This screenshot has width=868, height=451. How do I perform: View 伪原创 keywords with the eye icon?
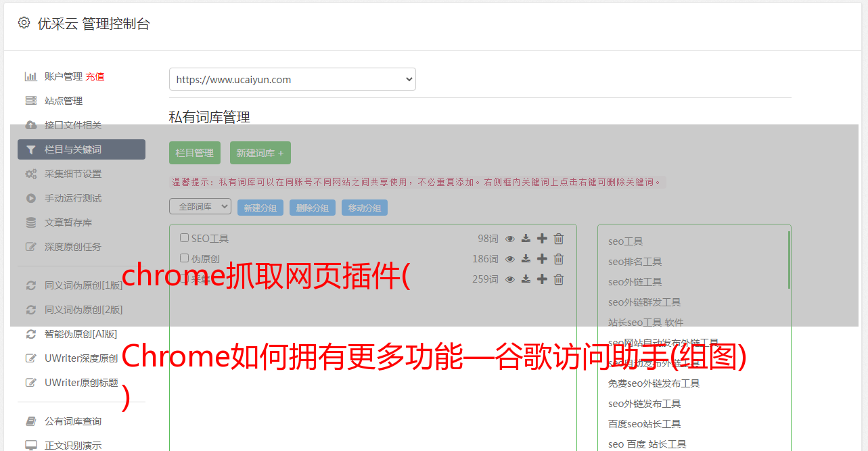coord(510,259)
